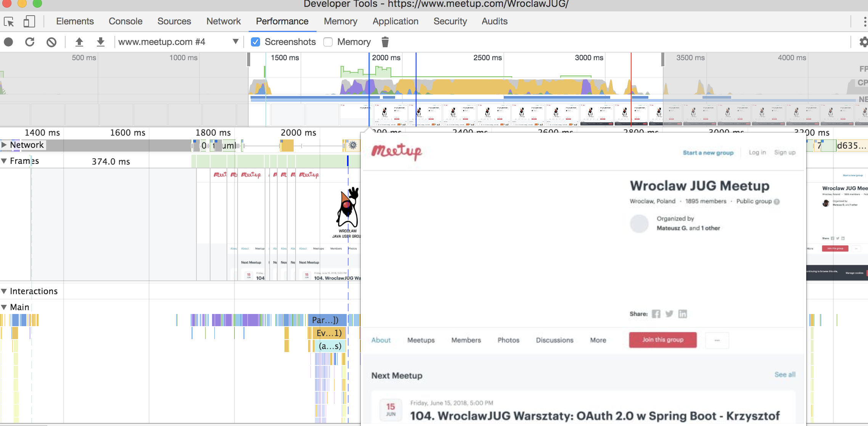Collapse the Frames track
868x426 pixels.
pyautogui.click(x=4, y=161)
